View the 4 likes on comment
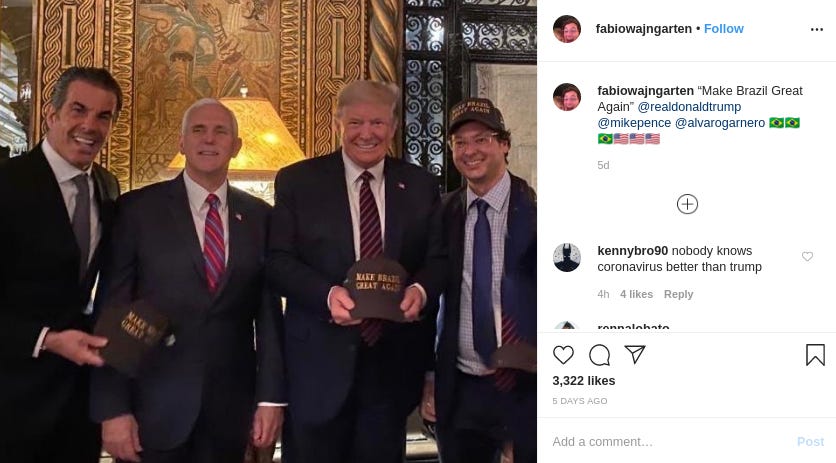The image size is (836, 463). [636, 294]
